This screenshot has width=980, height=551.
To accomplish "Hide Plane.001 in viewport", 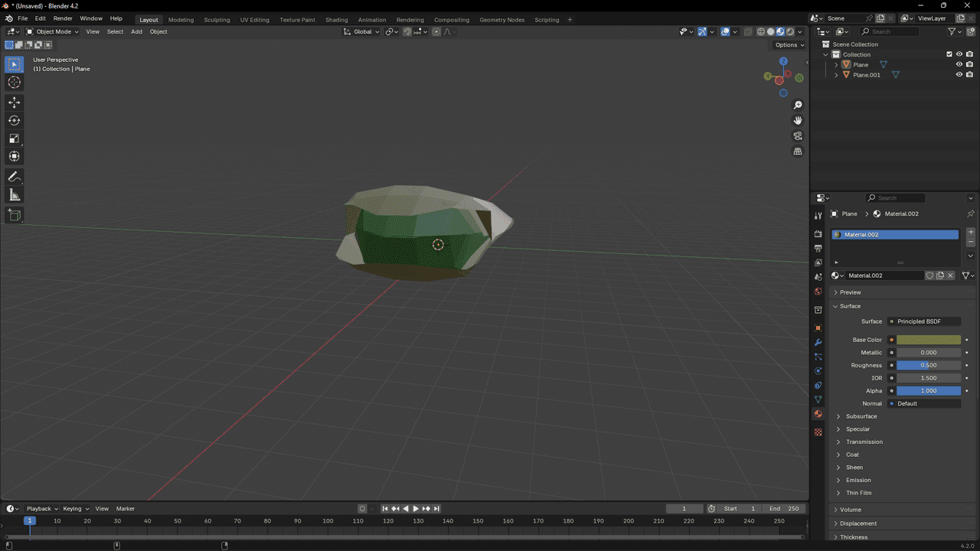I will coord(959,75).
